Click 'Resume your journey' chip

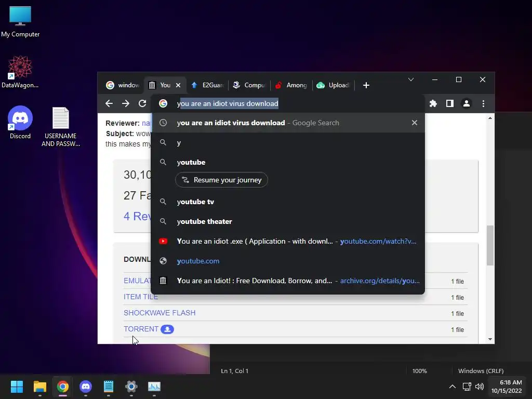click(221, 180)
